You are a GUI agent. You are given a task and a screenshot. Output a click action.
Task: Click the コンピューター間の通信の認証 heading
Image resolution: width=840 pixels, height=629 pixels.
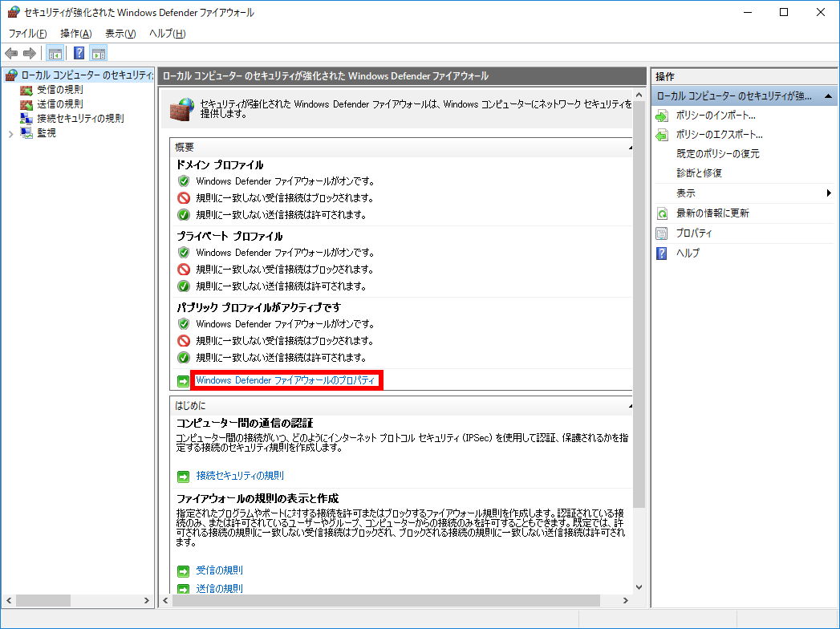click(x=245, y=424)
